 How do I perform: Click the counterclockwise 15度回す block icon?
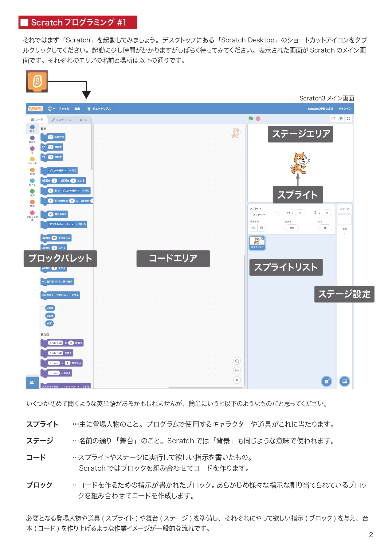pyautogui.click(x=44, y=157)
